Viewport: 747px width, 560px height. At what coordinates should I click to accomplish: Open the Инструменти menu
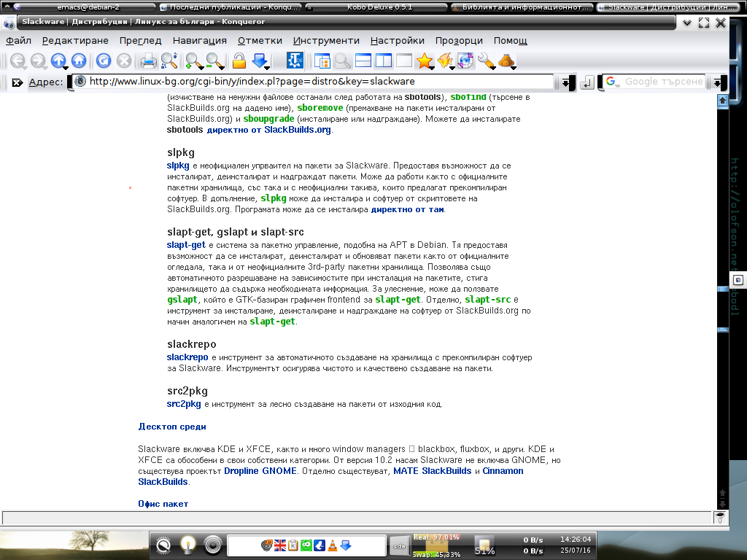326,41
